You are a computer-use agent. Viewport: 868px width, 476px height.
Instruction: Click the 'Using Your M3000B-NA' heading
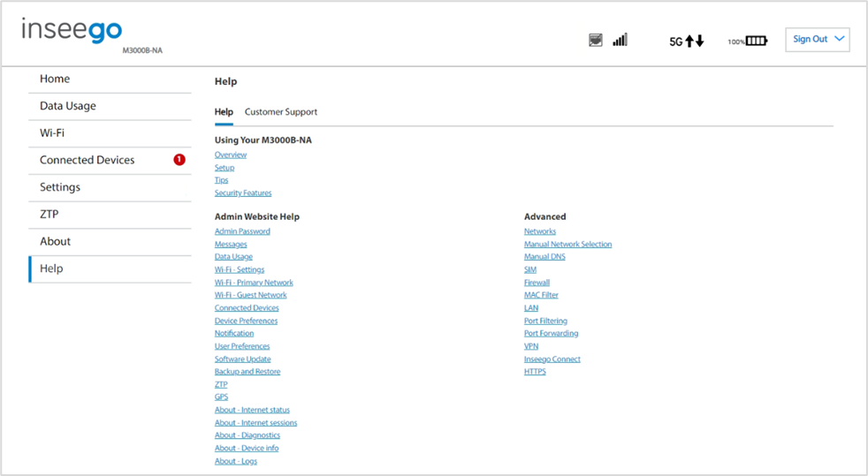pos(263,140)
